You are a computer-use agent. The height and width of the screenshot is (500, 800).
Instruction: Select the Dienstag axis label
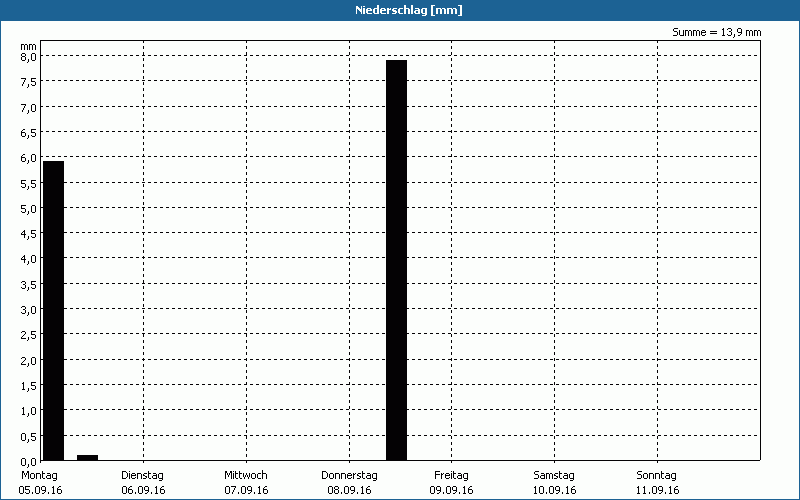coord(142,476)
